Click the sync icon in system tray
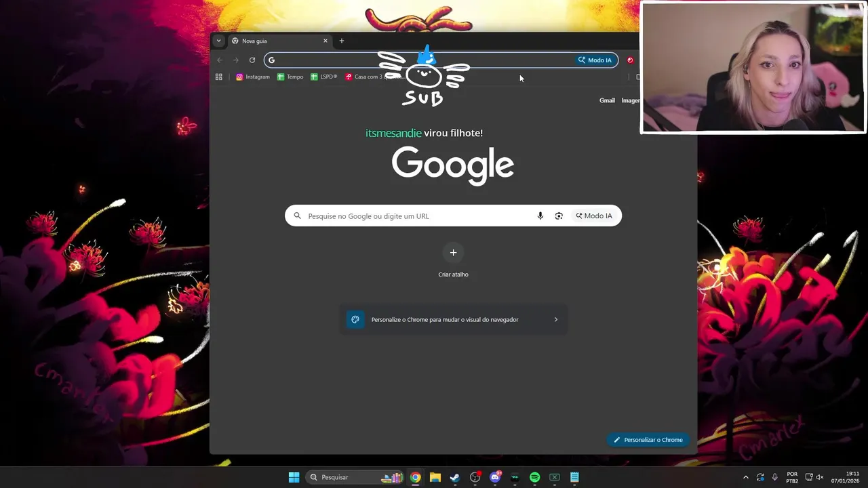868x488 pixels. [760, 477]
